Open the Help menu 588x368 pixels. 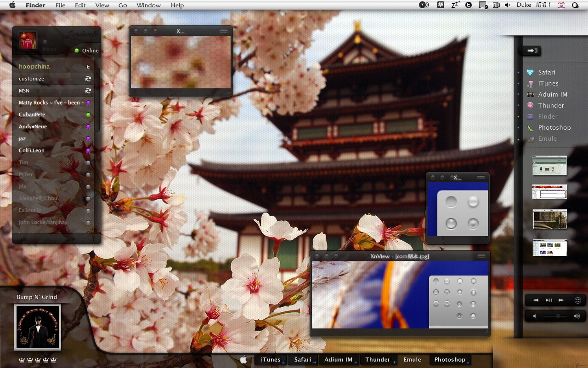177,6
